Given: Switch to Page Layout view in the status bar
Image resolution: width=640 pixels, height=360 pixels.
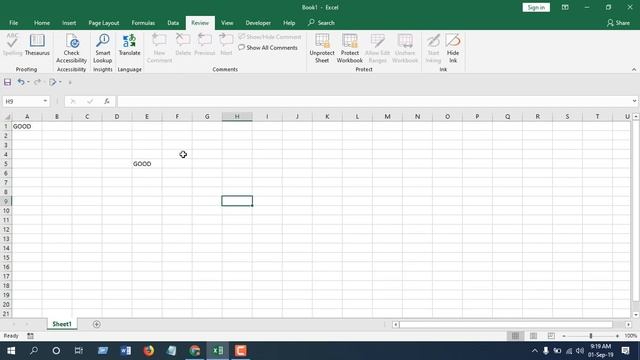Looking at the screenshot, I should [533, 336].
